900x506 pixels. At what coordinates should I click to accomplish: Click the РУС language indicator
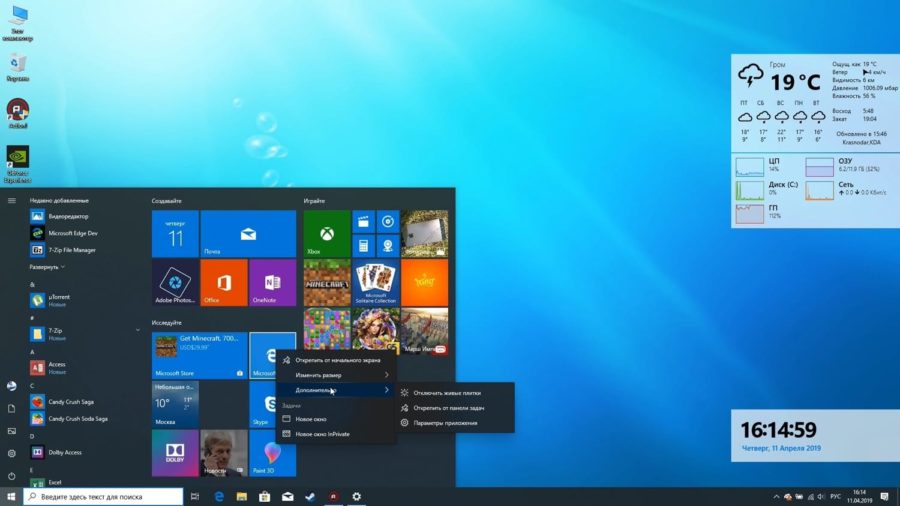tap(835, 497)
